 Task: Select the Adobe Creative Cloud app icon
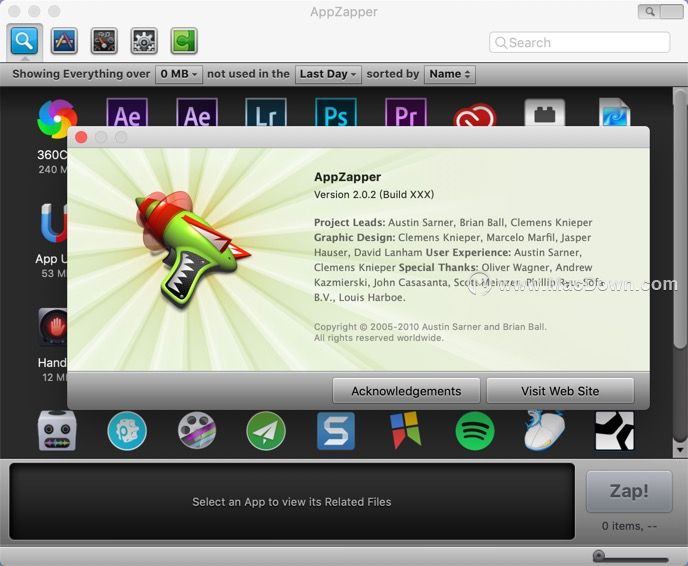coord(475,115)
